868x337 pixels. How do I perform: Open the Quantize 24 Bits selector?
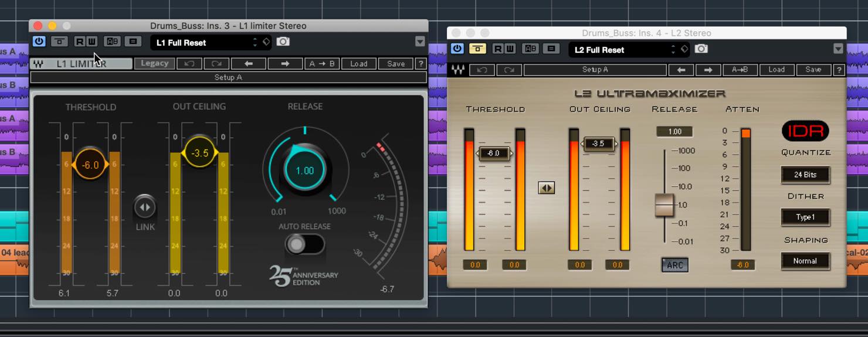point(805,175)
